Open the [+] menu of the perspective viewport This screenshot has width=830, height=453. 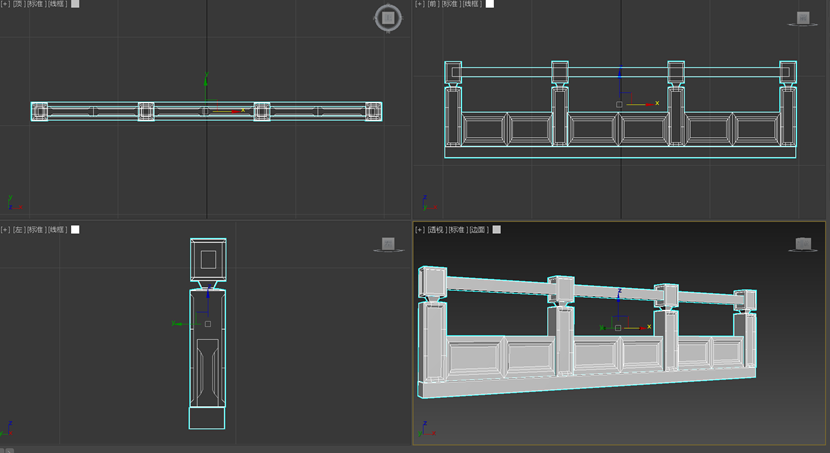(x=420, y=230)
